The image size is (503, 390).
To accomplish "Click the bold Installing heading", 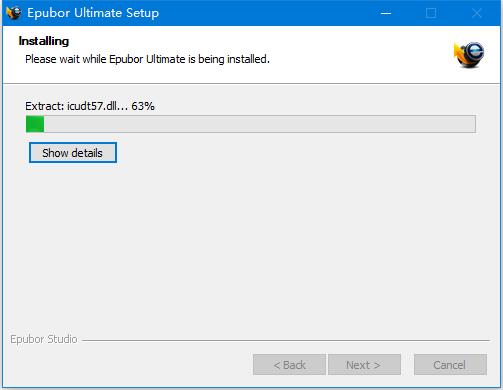I will tap(44, 41).
